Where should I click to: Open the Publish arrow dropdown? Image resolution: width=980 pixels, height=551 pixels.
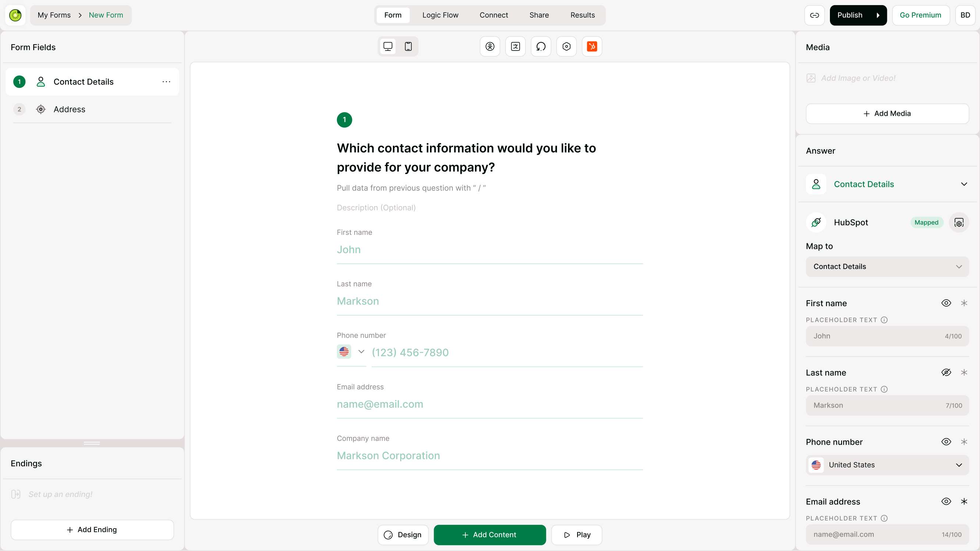pos(878,15)
